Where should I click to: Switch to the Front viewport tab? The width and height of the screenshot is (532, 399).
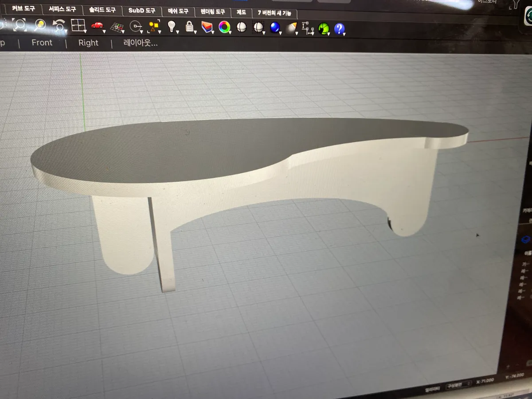(x=42, y=43)
